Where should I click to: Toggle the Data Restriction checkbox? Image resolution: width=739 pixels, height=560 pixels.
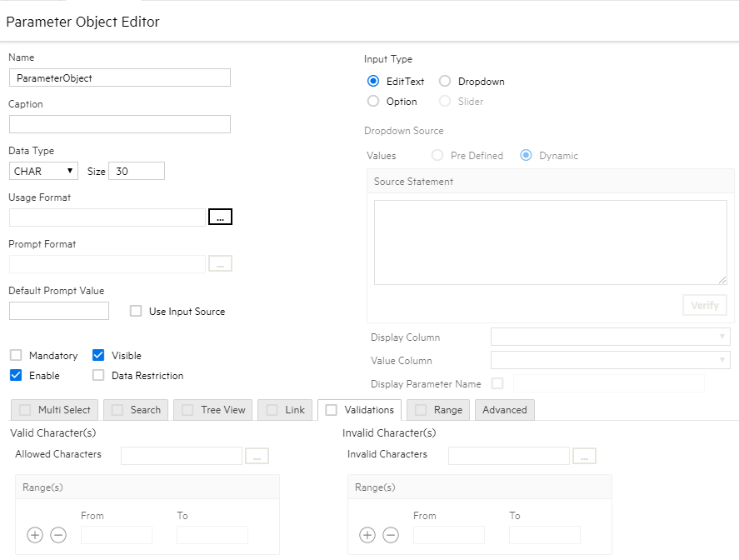tap(98, 376)
